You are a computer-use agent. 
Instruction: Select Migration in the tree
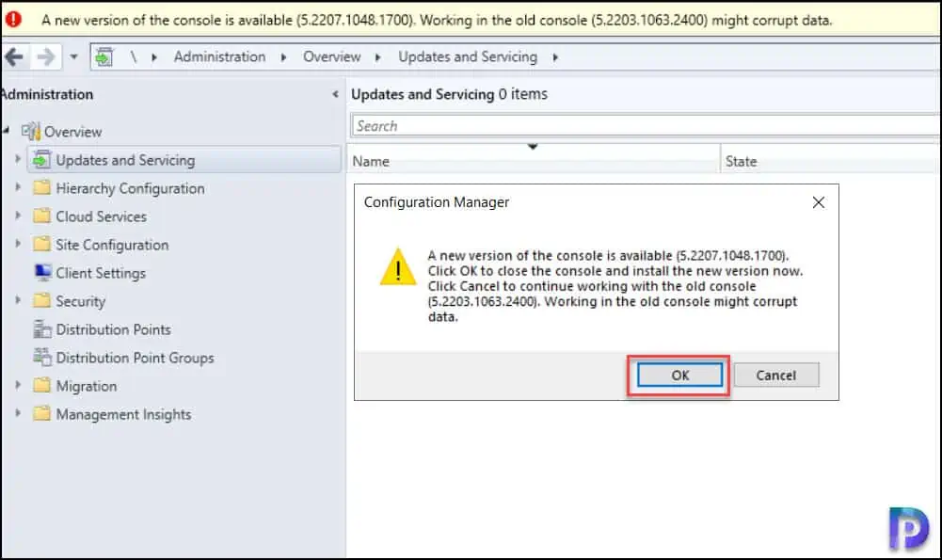(x=87, y=386)
